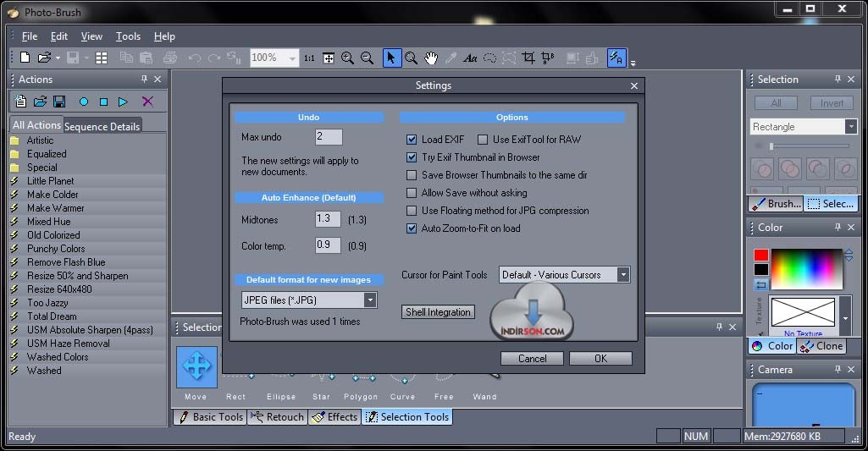This screenshot has height=451, width=868.
Task: Open the dropdown arrow next to Open icon
Action: pyautogui.click(x=58, y=58)
